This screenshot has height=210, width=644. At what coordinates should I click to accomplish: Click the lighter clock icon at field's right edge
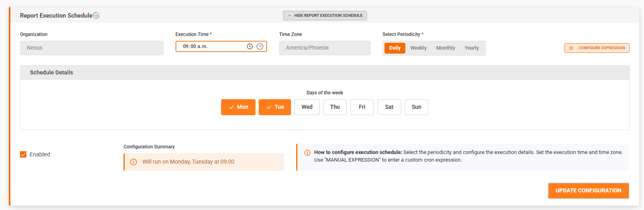(x=260, y=46)
